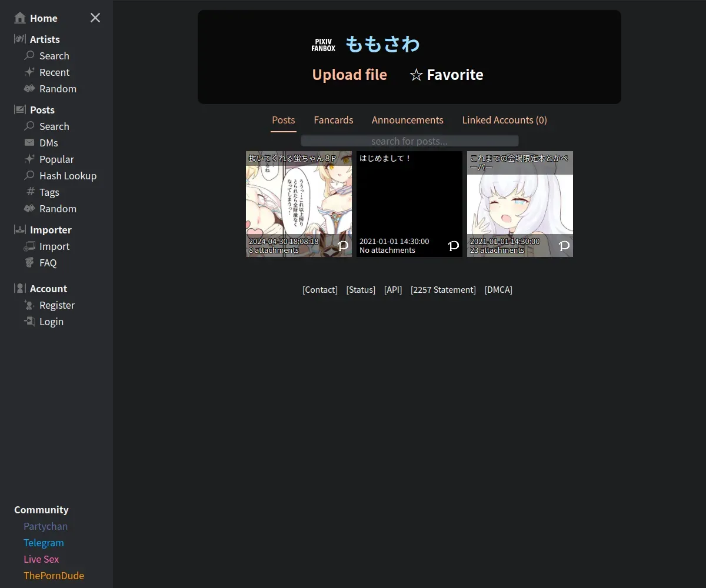The image size is (706, 588).
Task: Open Register in sidebar
Action: pyautogui.click(x=57, y=305)
